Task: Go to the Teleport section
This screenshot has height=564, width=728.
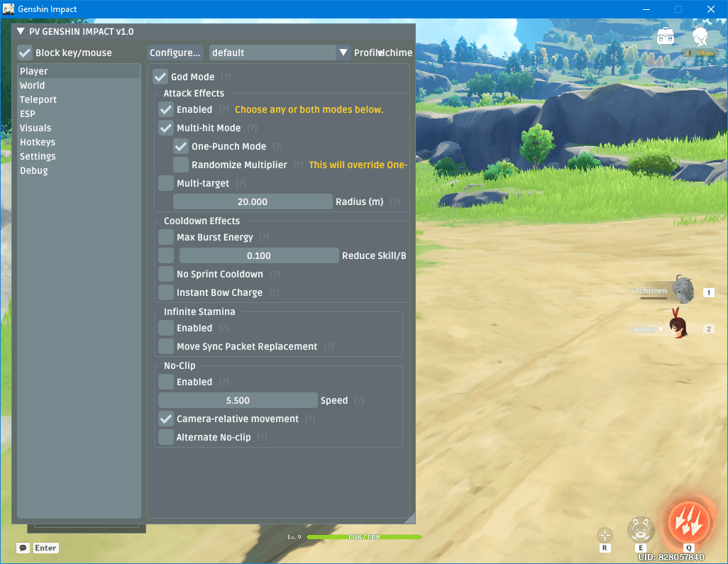Action: (x=79, y=100)
